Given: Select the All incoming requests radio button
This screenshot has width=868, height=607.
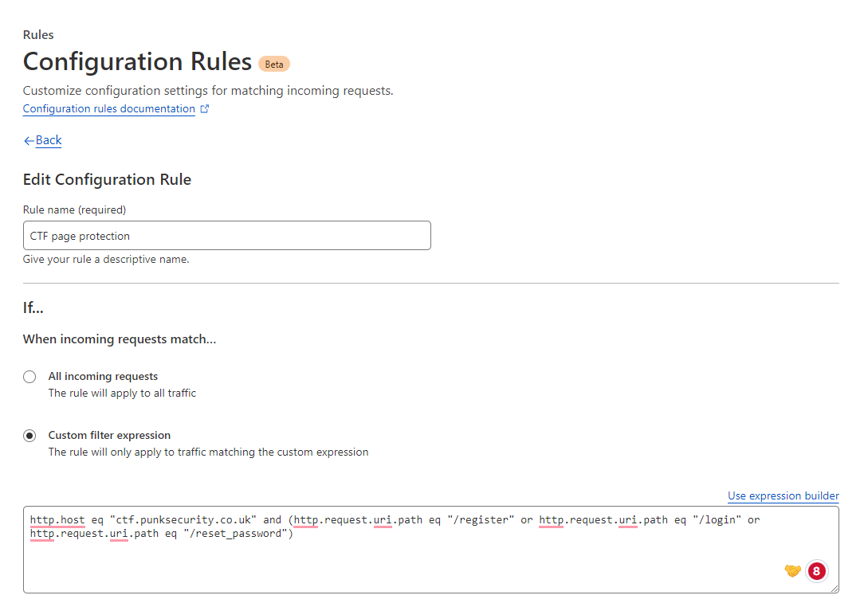Looking at the screenshot, I should [x=29, y=377].
